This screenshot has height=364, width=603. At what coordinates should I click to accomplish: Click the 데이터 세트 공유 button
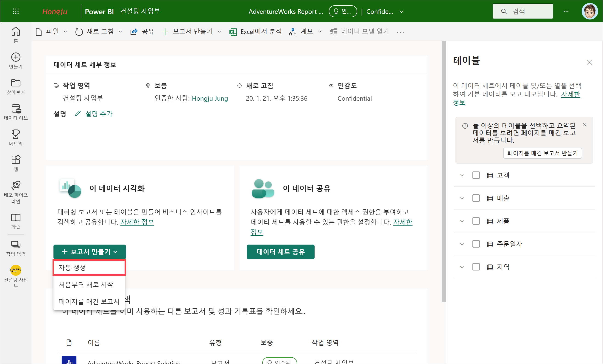[x=280, y=252]
